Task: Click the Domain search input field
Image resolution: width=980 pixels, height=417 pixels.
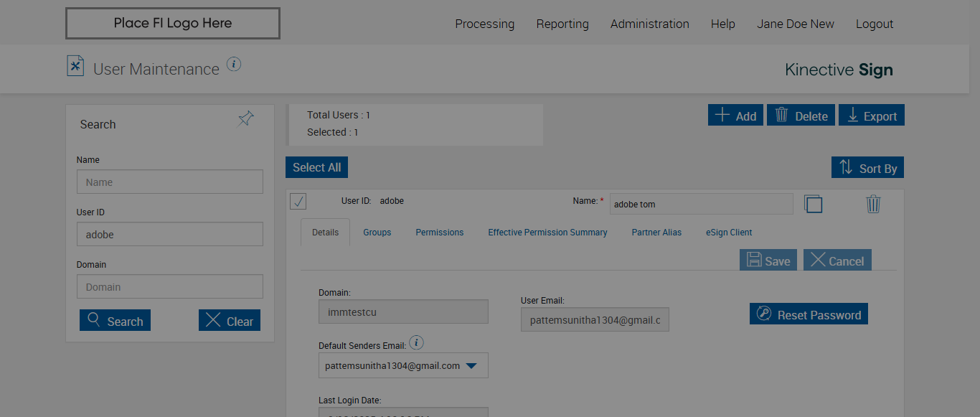Action: (x=170, y=287)
